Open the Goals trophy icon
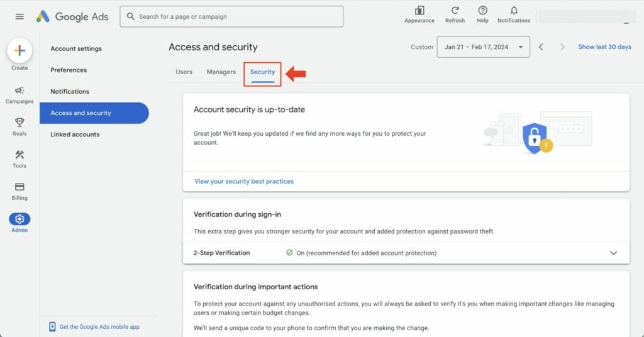 point(19,123)
